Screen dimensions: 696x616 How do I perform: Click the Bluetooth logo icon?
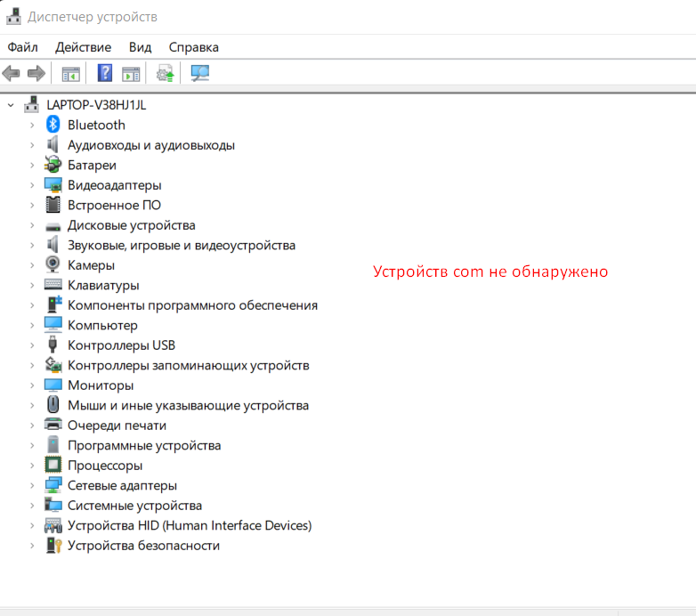point(53,125)
